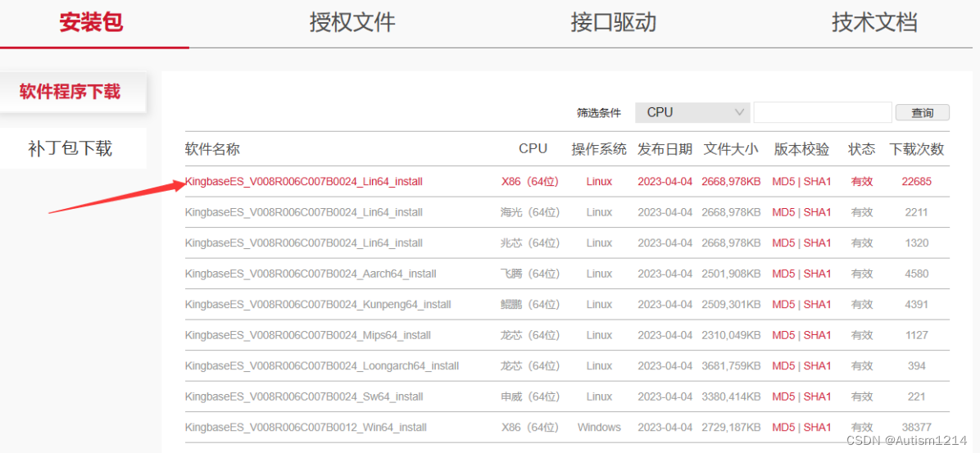The width and height of the screenshot is (980, 453).
Task: Download the Loongarch64 install package
Action: [x=322, y=365]
